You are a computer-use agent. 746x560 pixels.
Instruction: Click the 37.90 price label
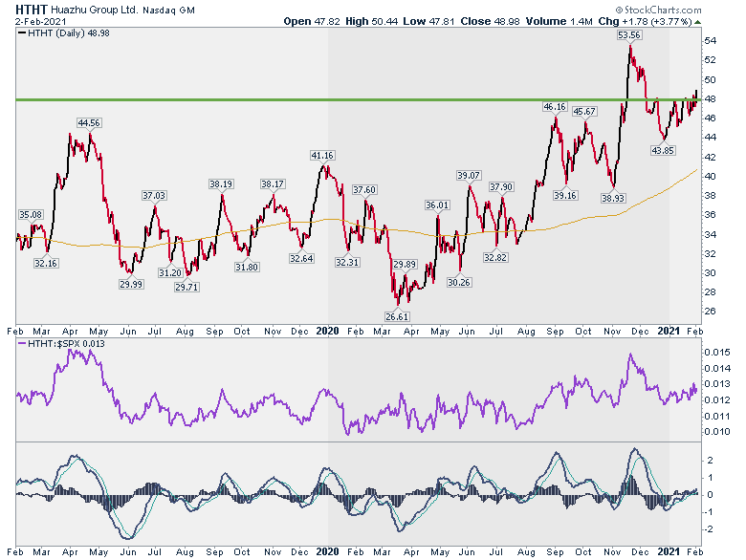click(x=501, y=186)
